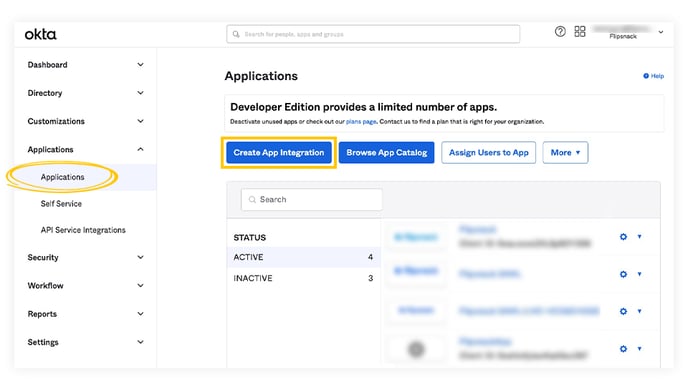Open the fourth application name link
This screenshot has width=688, height=389.
coord(485,342)
